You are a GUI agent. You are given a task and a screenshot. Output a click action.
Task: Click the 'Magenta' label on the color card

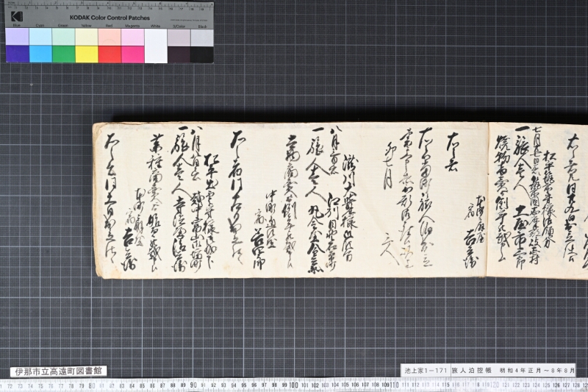pyautogui.click(x=132, y=26)
